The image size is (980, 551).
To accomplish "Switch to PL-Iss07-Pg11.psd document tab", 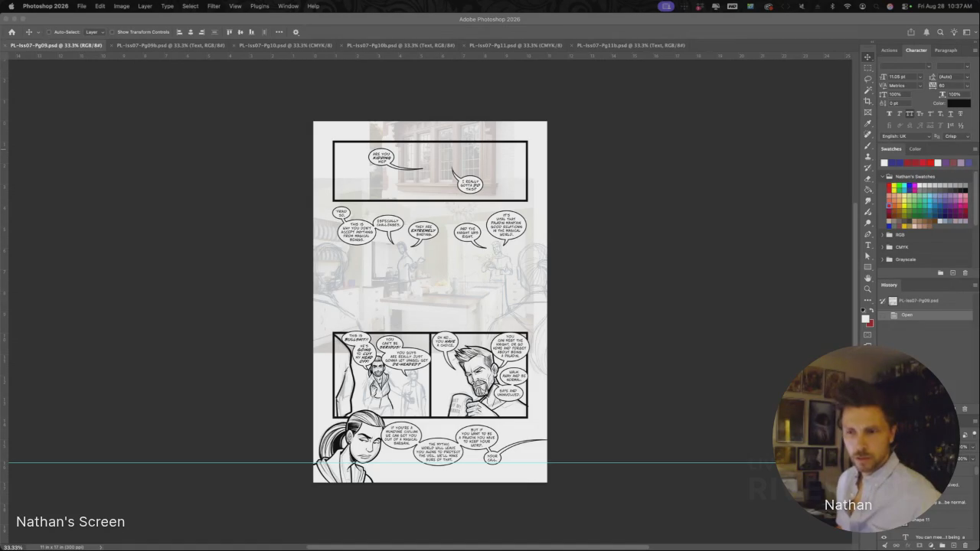I will click(515, 45).
